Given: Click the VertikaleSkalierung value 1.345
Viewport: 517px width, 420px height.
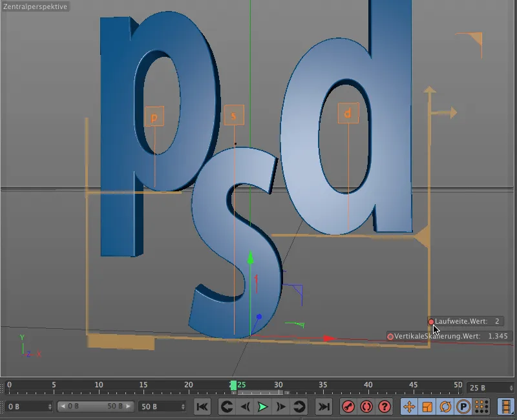Looking at the screenshot, I should click(498, 336).
